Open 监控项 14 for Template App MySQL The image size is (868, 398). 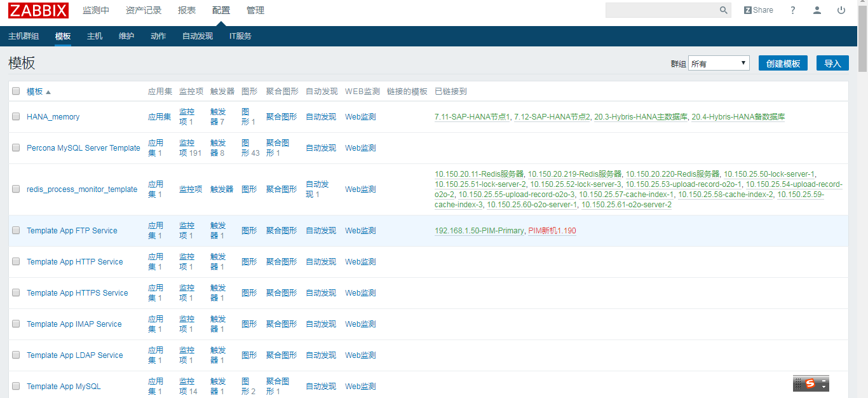coord(187,387)
